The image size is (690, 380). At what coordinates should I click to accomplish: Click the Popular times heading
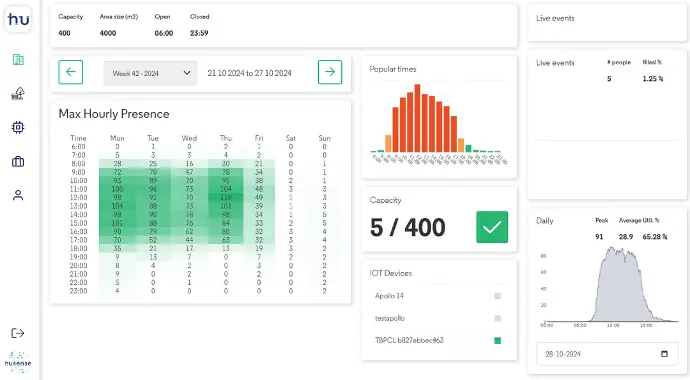click(393, 69)
